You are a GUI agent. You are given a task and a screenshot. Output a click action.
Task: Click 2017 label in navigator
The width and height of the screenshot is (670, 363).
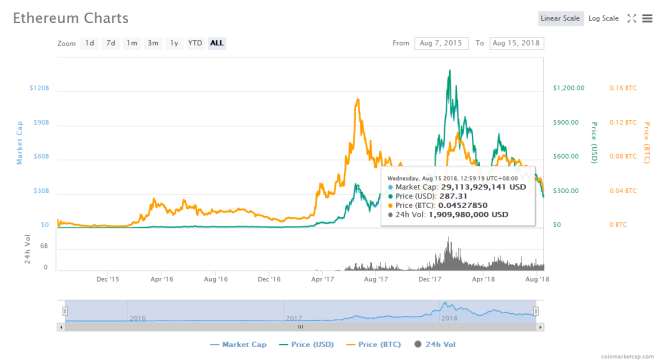point(294,318)
